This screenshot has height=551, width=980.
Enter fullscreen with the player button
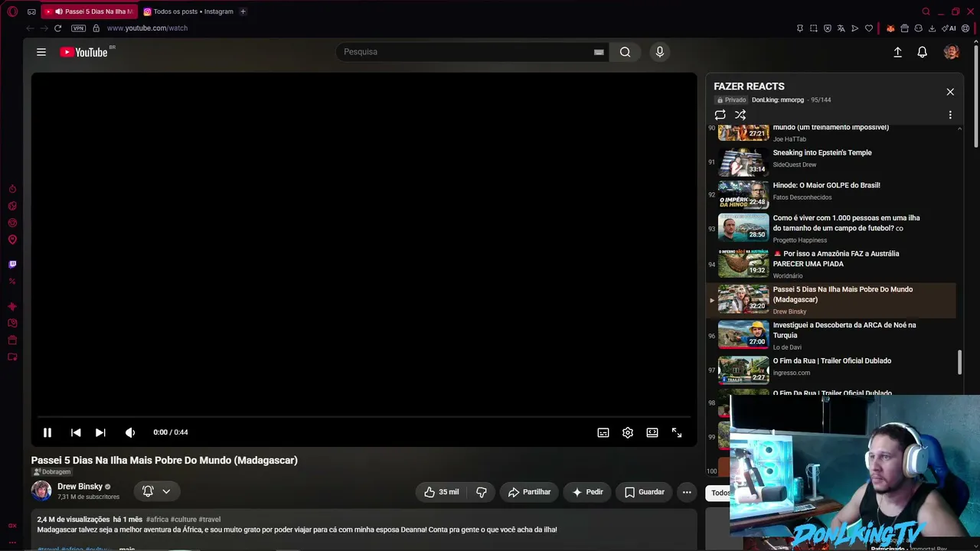[677, 432]
